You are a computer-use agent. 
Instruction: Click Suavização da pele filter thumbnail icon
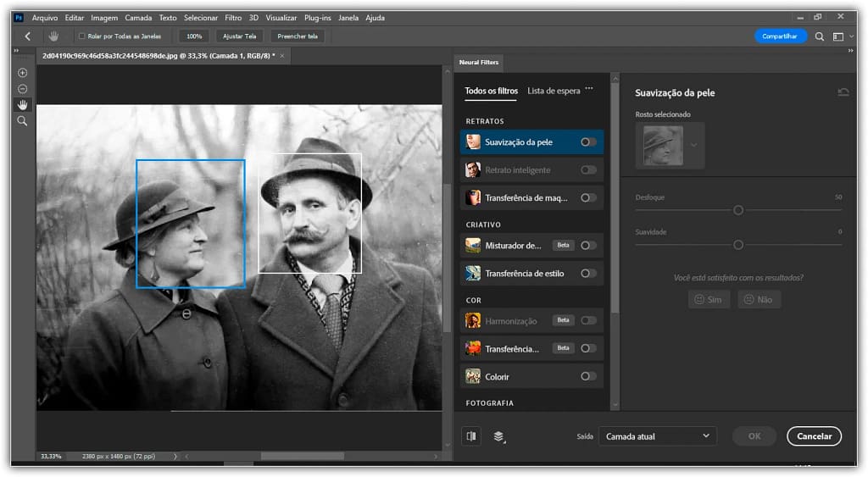coord(473,142)
